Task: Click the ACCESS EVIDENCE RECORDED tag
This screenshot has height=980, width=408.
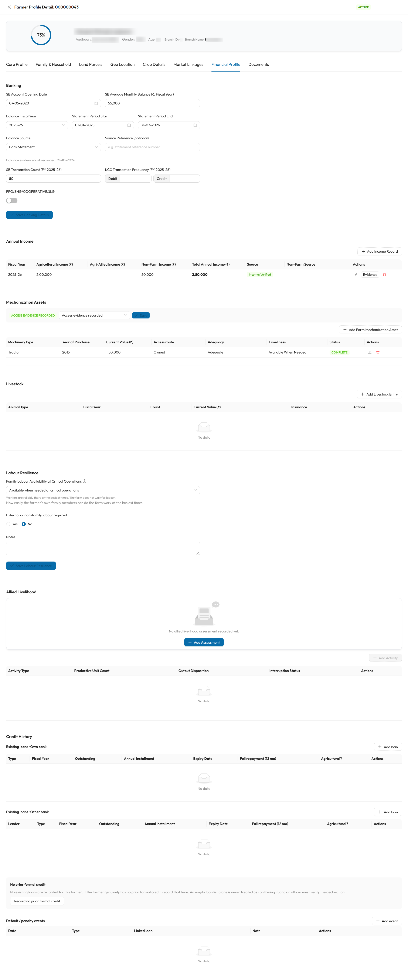Action: pos(33,316)
